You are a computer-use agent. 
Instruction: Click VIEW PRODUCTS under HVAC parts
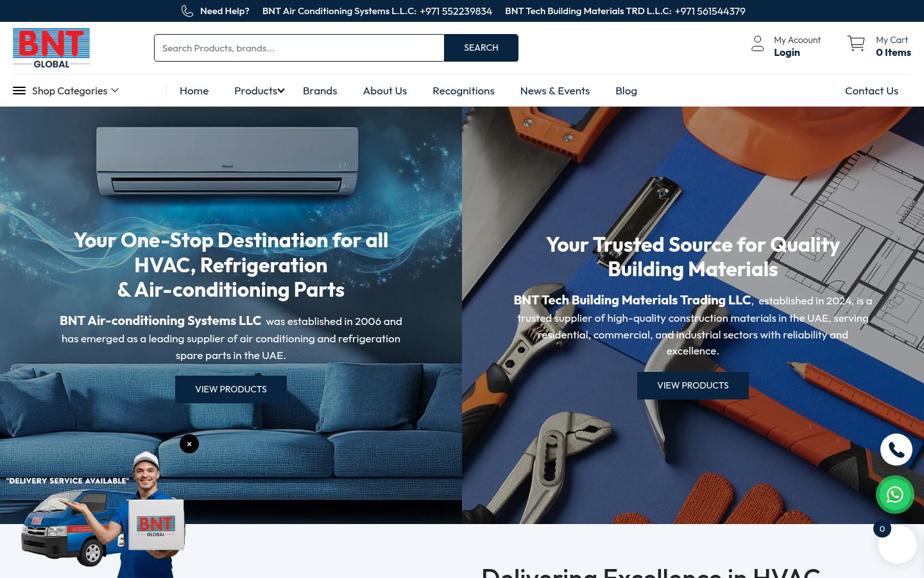coord(231,389)
